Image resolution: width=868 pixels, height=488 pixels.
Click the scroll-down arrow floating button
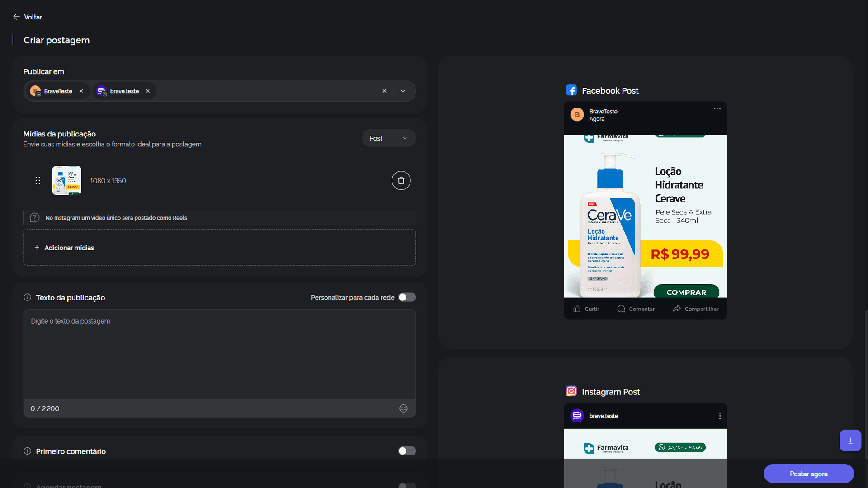(850, 441)
